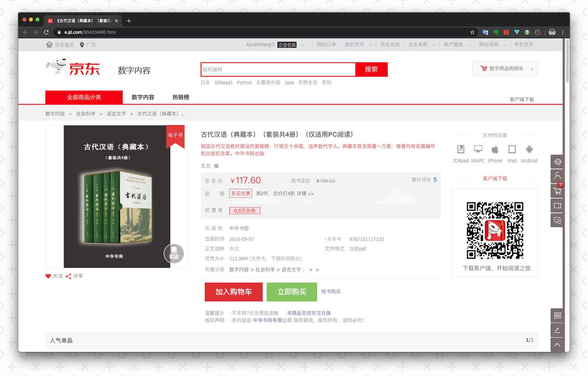Open the 中华书局 publisher link
Viewport: 588px width, 376px height.
pos(239,228)
